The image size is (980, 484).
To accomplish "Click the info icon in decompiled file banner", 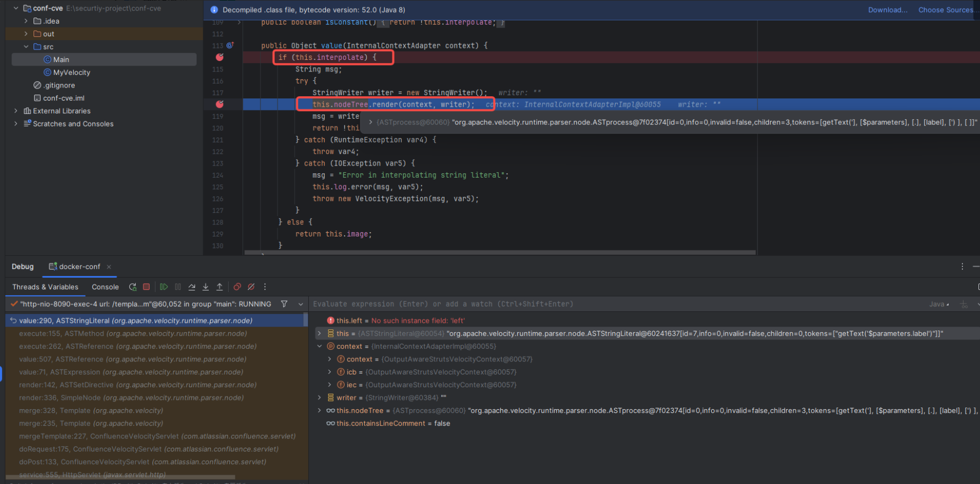I will click(214, 10).
